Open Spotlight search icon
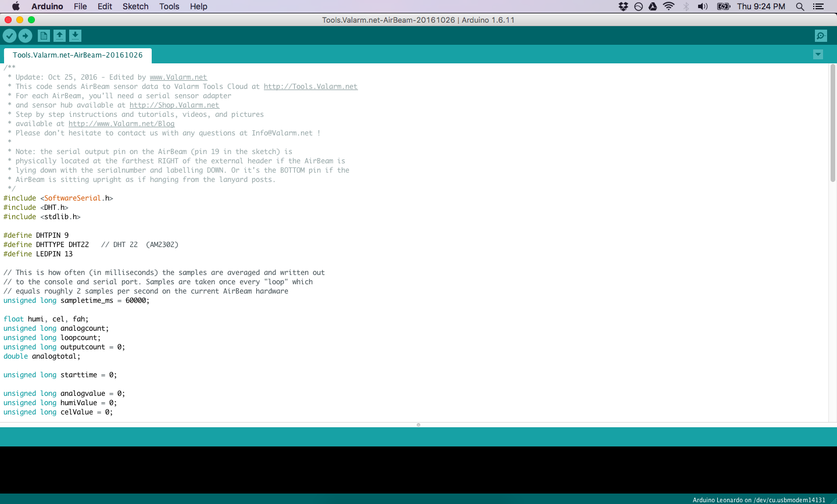The image size is (837, 504). coord(800,6)
